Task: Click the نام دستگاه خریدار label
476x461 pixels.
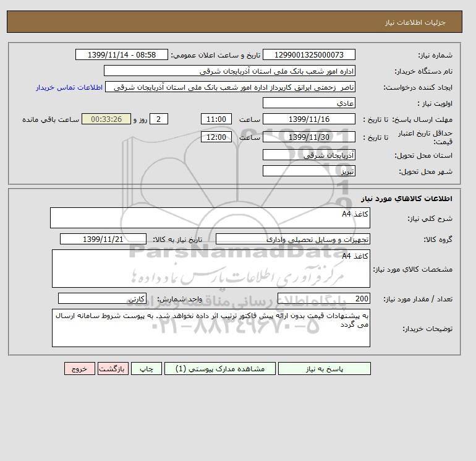Action: (423, 71)
